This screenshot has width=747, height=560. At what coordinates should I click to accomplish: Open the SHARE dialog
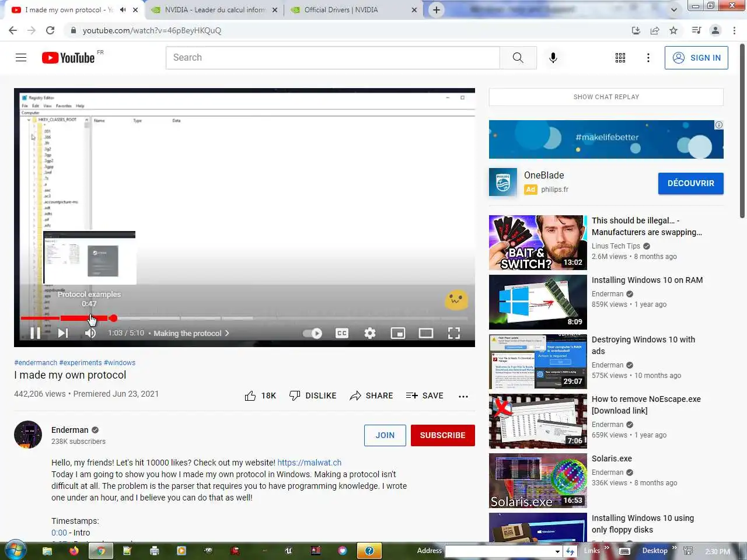tap(371, 395)
